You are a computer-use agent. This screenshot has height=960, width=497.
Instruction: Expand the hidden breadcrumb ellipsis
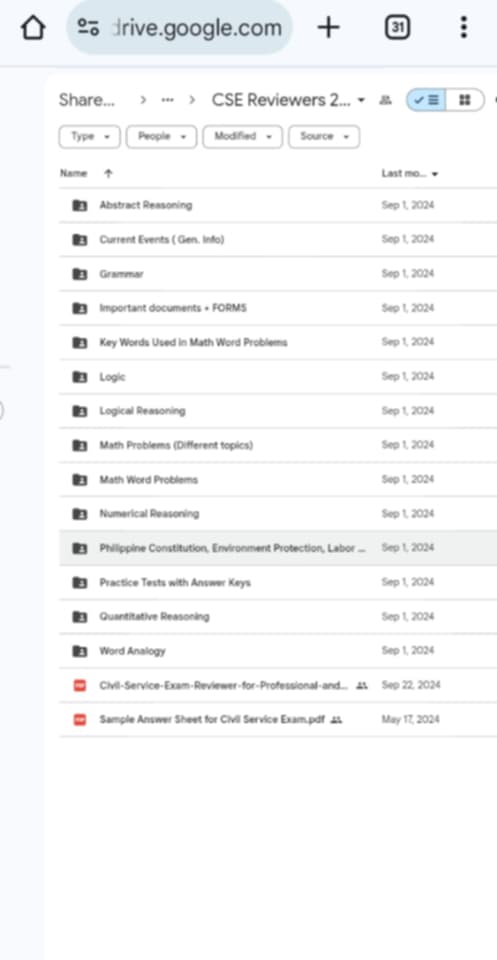pos(167,100)
